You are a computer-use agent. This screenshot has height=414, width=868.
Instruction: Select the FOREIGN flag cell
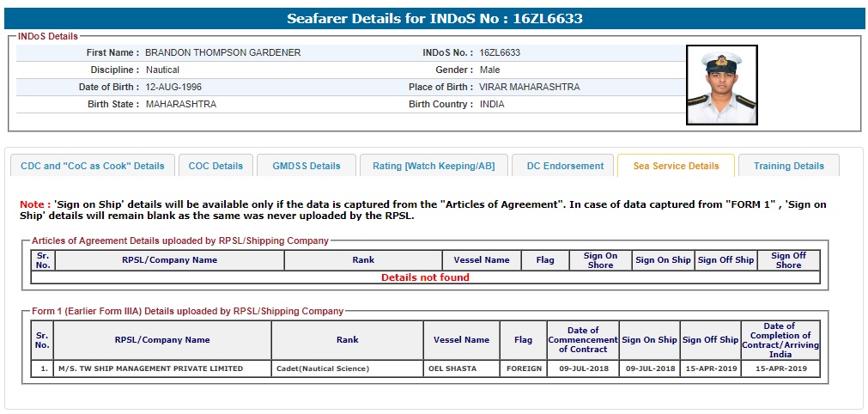coord(523,368)
